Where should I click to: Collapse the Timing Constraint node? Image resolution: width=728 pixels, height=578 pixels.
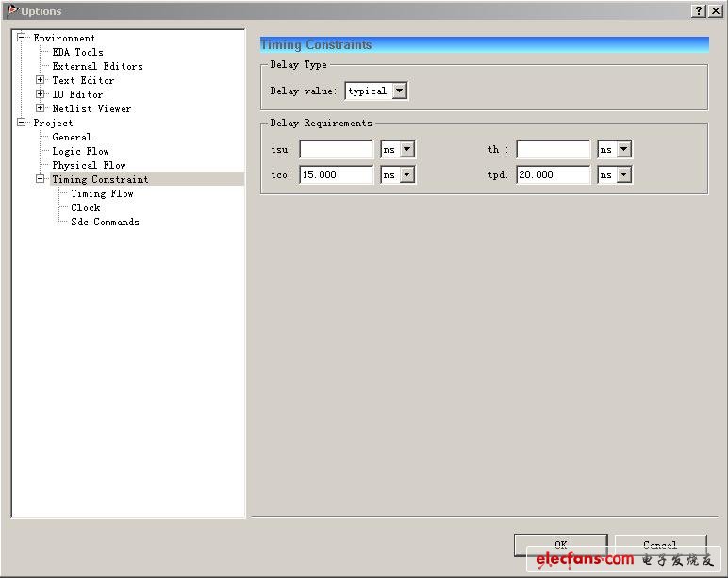(41, 179)
